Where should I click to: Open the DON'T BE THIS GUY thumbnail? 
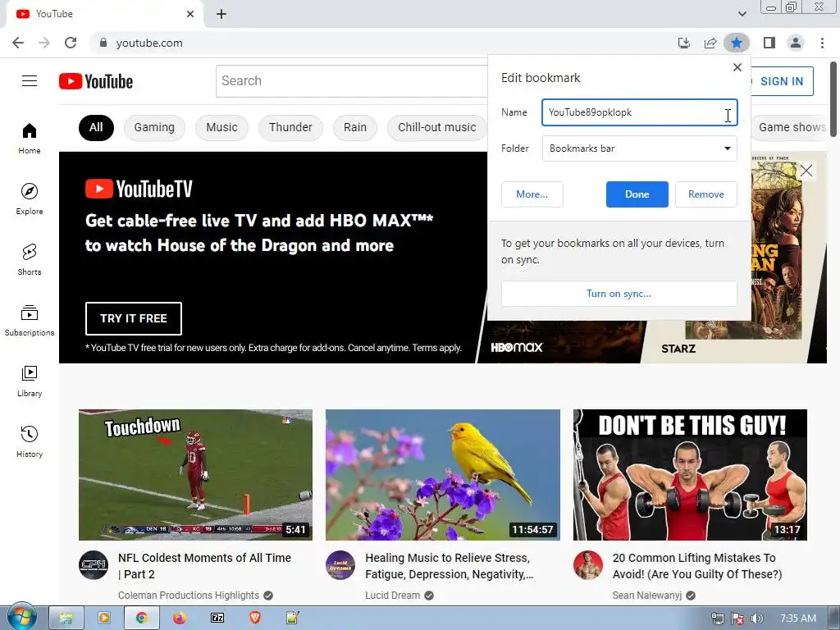tap(690, 475)
